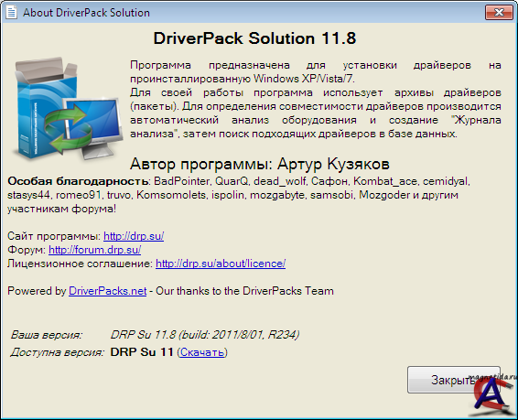
Task: Click the document icon in the title bar
Action: point(11,13)
